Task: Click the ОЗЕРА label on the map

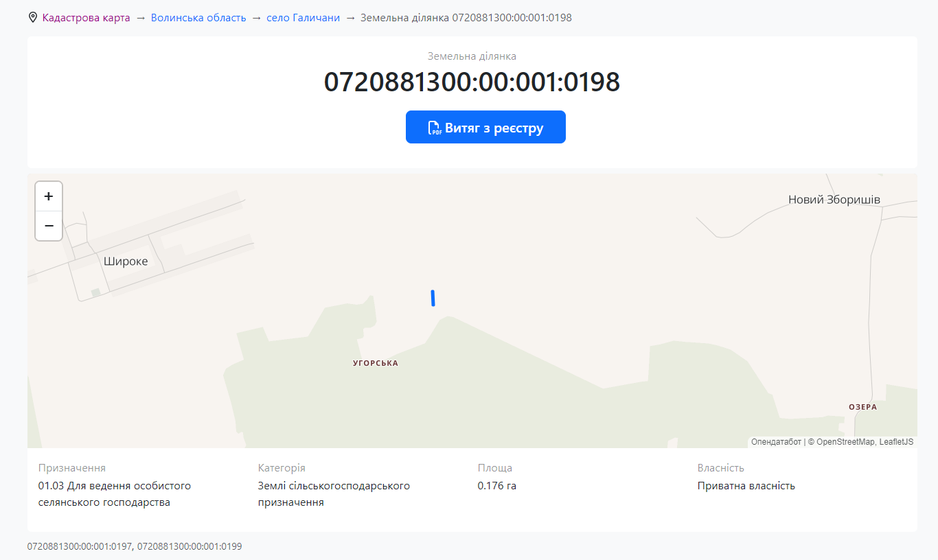Action: coord(862,407)
